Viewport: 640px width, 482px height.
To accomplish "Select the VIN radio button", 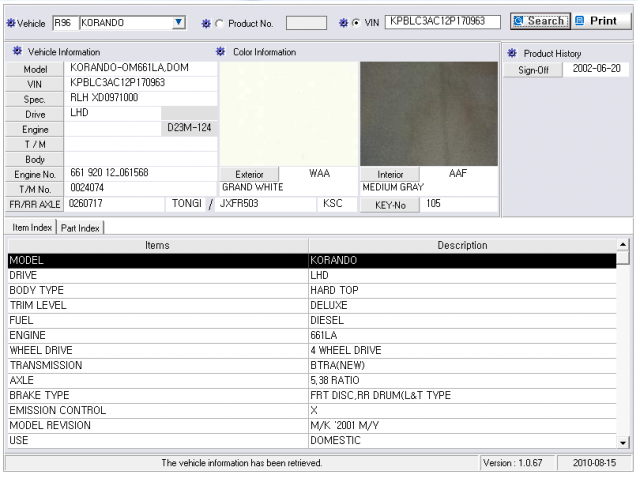I will pos(356,23).
